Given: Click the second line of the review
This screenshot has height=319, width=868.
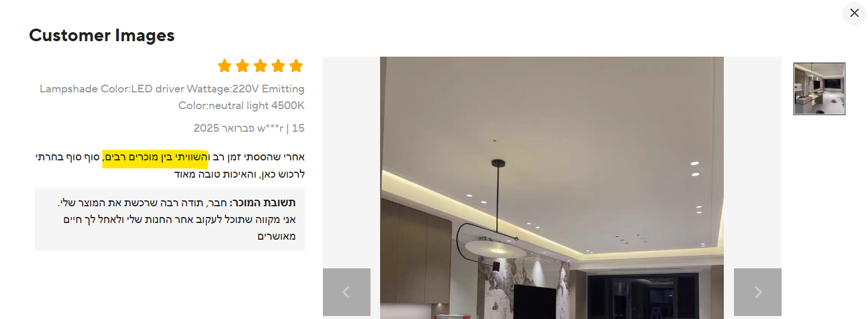Looking at the screenshot, I should [x=239, y=174].
